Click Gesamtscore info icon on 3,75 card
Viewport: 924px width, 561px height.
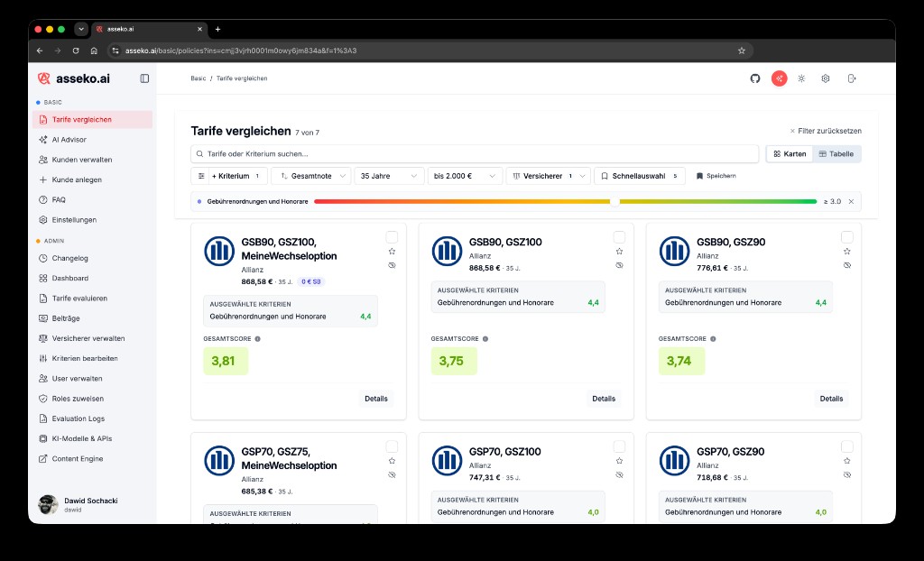click(485, 339)
